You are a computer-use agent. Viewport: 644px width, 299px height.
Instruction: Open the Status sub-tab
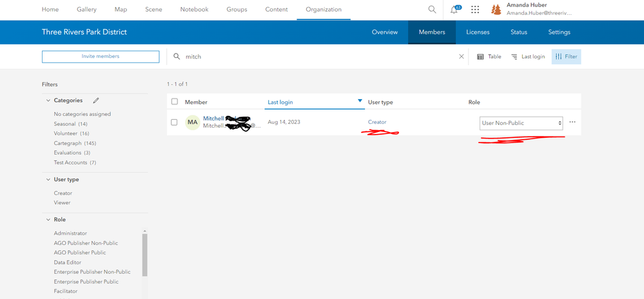pos(519,32)
